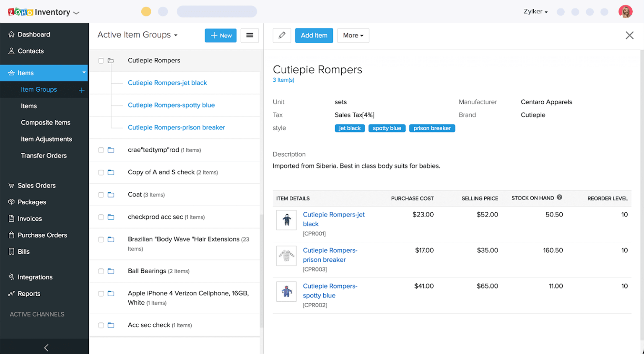Open the Sales Orders section
644x354 pixels.
click(x=36, y=185)
